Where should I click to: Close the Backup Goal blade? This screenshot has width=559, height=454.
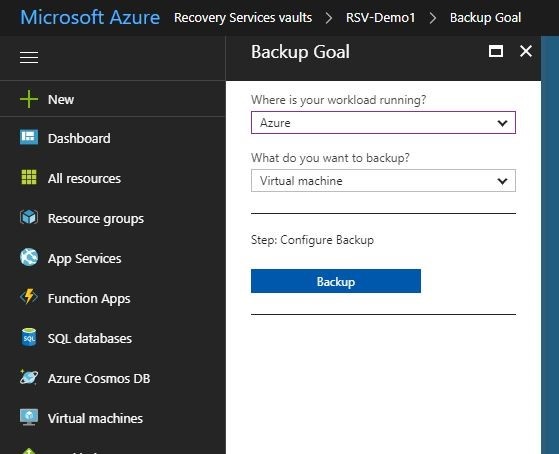pos(526,51)
